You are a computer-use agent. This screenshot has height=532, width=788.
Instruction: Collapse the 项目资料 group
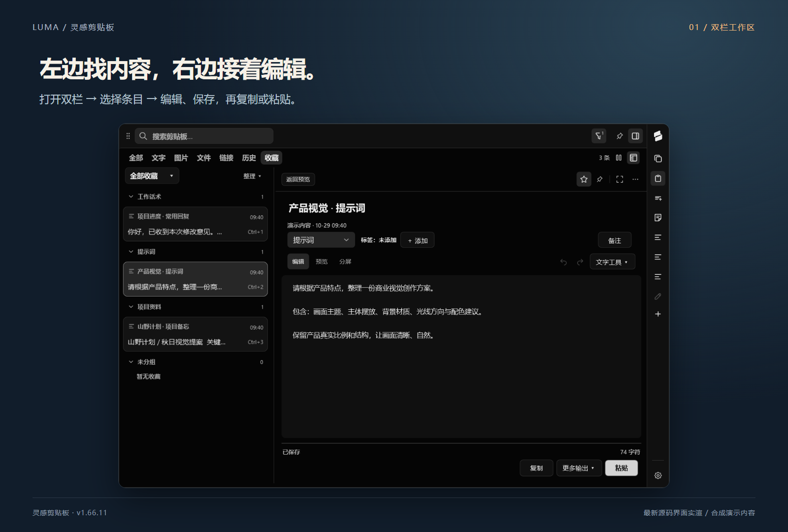tap(131, 307)
